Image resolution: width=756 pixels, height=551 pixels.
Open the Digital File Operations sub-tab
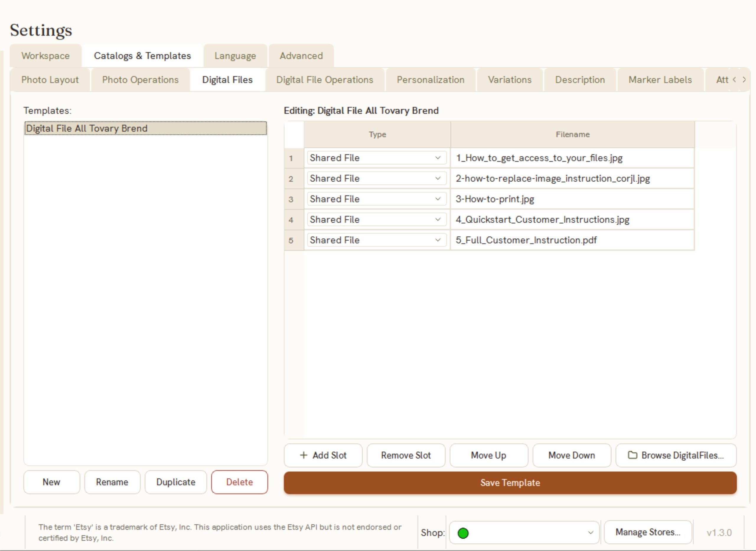tap(325, 80)
